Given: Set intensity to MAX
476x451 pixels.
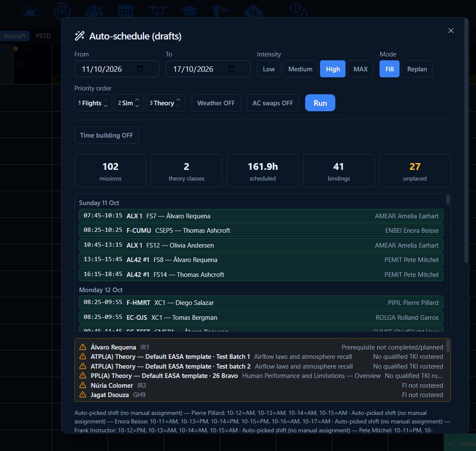Looking at the screenshot, I should (x=360, y=69).
